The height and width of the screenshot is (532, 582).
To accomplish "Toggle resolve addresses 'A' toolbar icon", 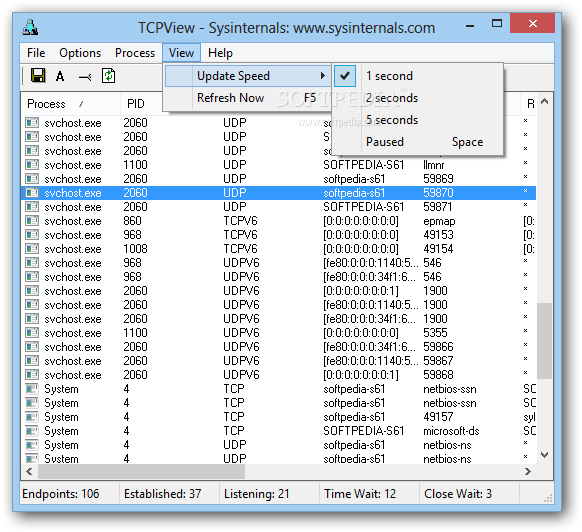I will [60, 76].
